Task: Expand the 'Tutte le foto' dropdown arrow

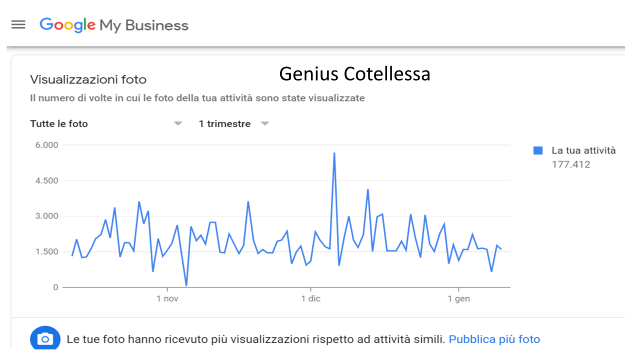Action: (178, 124)
